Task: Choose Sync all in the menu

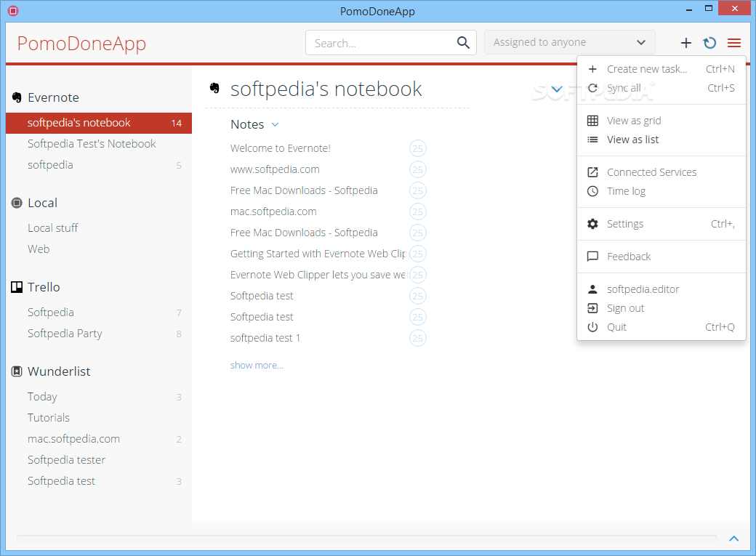Action: click(x=661, y=88)
